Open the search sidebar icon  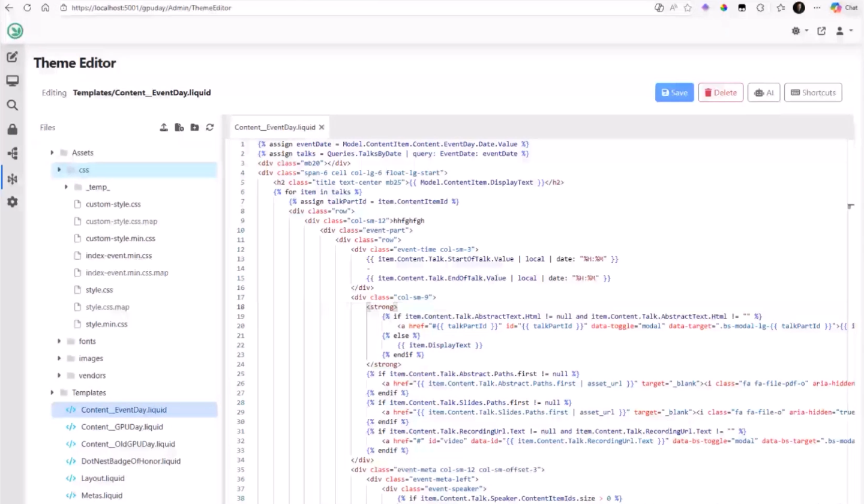click(x=12, y=105)
